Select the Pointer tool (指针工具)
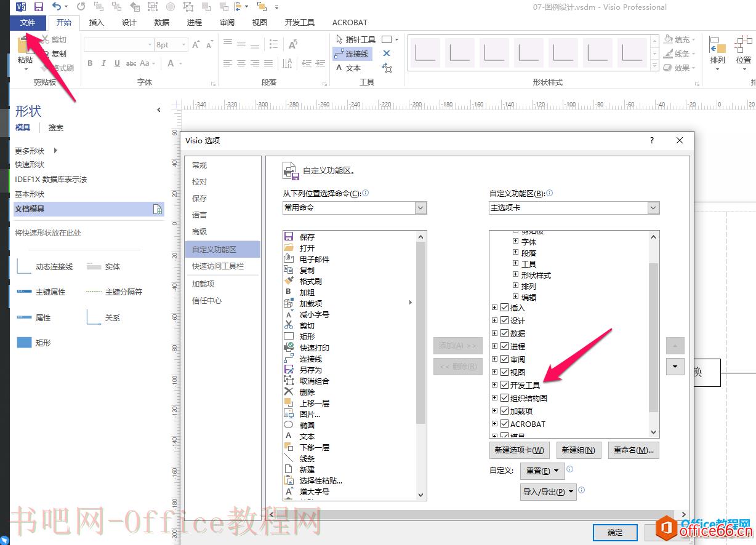The height and width of the screenshot is (545, 756). click(x=355, y=39)
